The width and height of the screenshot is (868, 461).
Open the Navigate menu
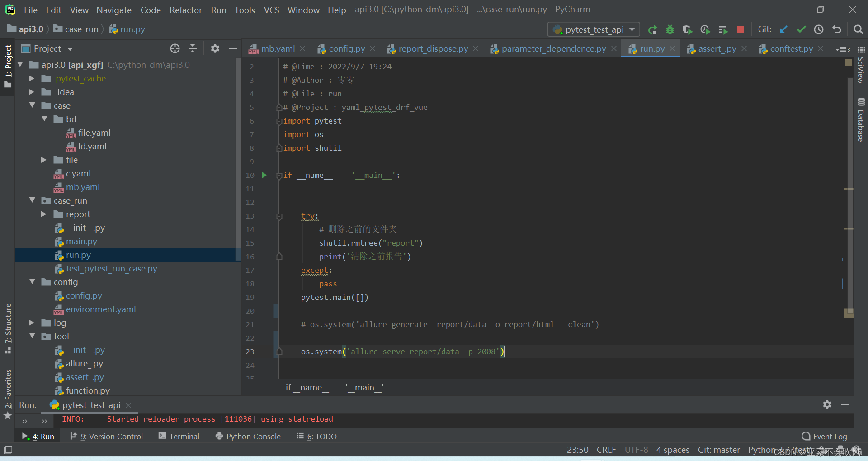pyautogui.click(x=114, y=10)
